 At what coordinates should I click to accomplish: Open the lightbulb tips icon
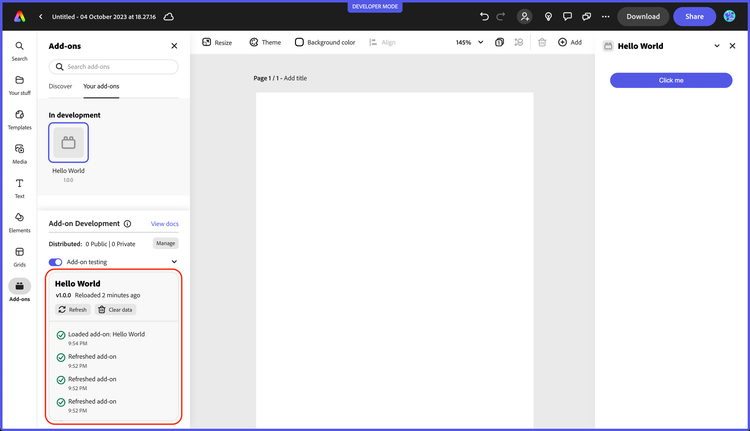point(548,17)
